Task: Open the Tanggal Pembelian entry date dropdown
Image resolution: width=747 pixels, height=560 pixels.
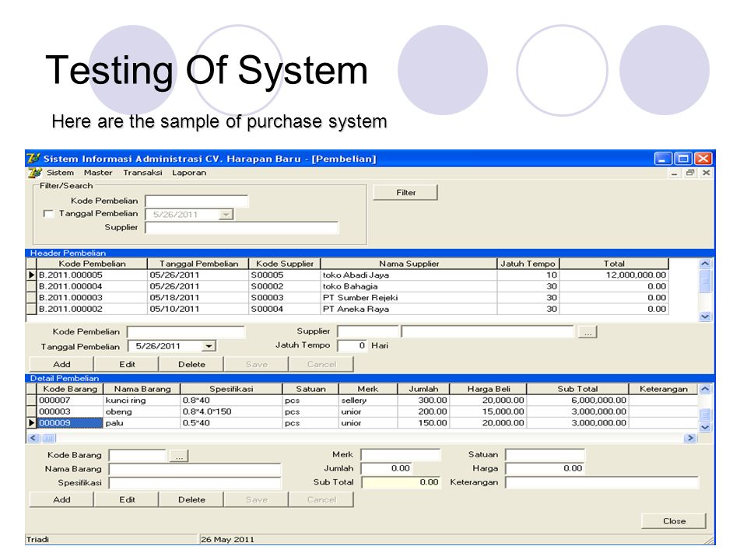Action: click(x=209, y=346)
